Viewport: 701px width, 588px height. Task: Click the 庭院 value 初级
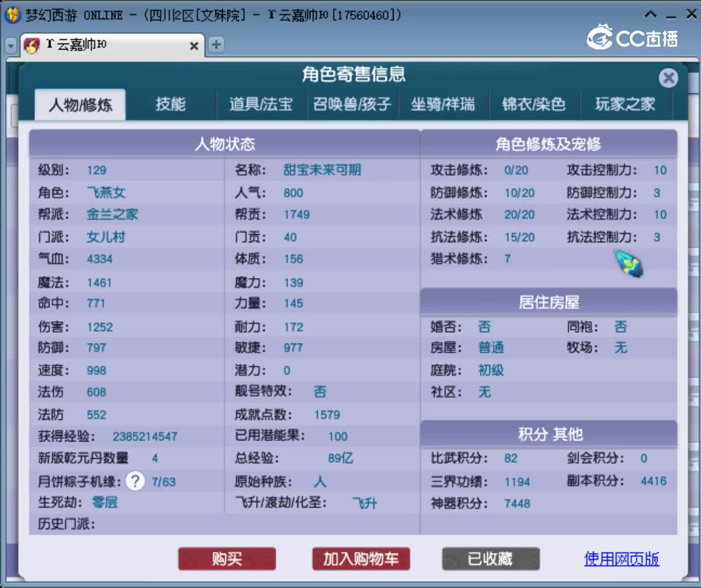(491, 371)
